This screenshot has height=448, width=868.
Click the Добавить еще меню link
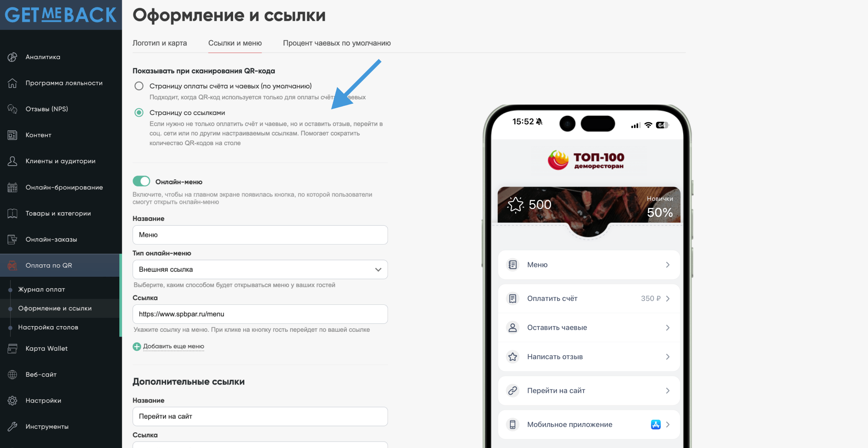point(174,346)
